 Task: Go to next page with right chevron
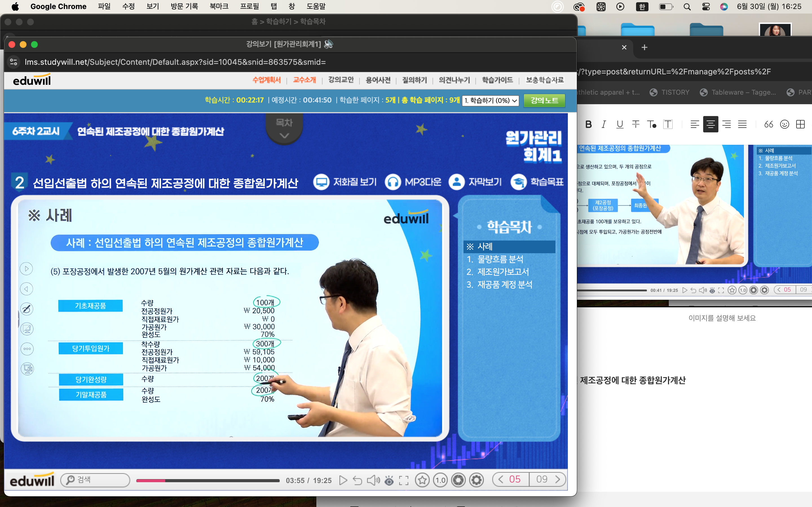558,479
